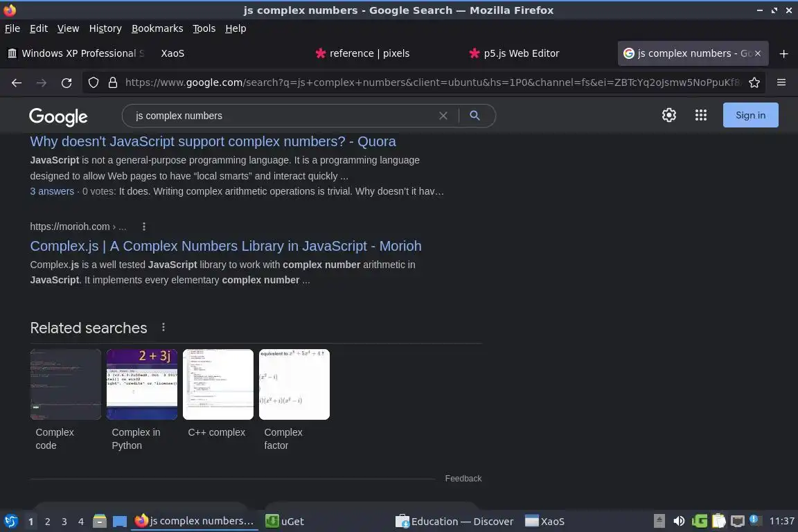Open Complex.js Morioh result link
This screenshot has height=532, width=798.
tap(225, 246)
